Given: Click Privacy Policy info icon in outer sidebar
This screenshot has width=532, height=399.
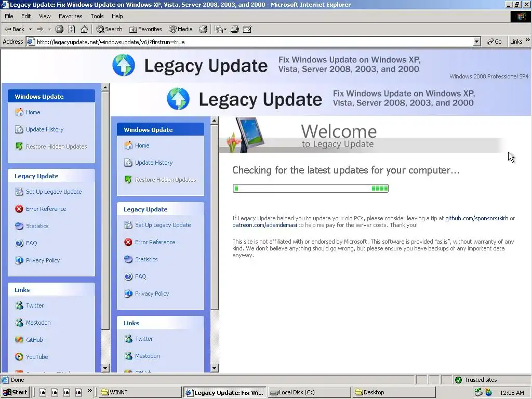Looking at the screenshot, I should 19,260.
